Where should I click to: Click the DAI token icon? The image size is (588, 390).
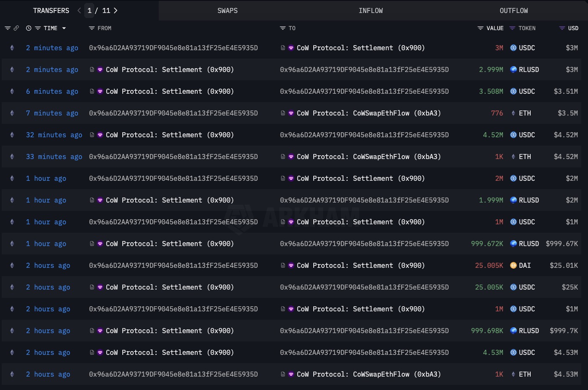point(513,265)
